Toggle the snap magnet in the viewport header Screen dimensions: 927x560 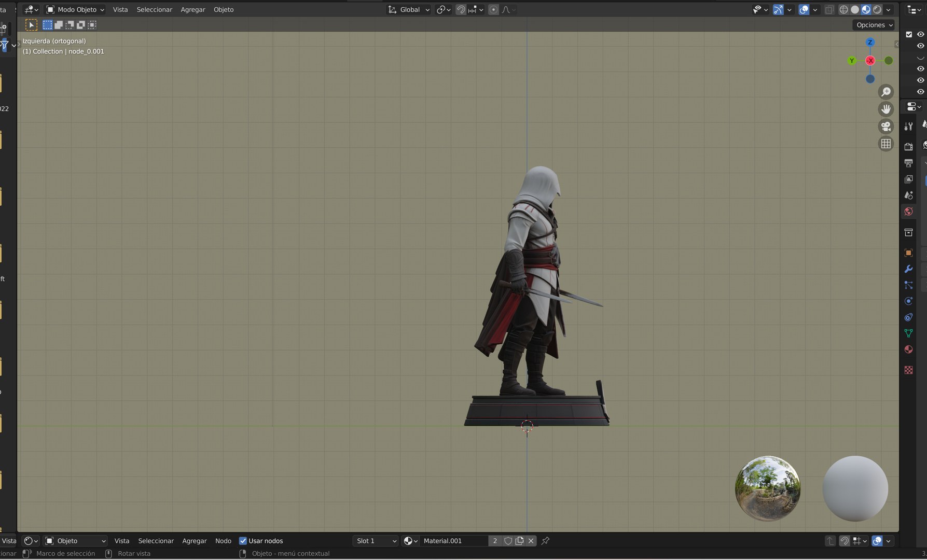pos(461,10)
